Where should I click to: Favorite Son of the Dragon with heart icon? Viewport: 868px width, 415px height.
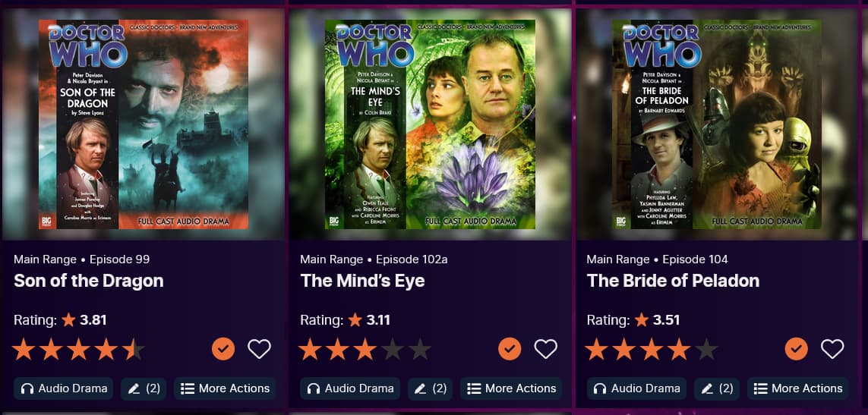tap(259, 349)
